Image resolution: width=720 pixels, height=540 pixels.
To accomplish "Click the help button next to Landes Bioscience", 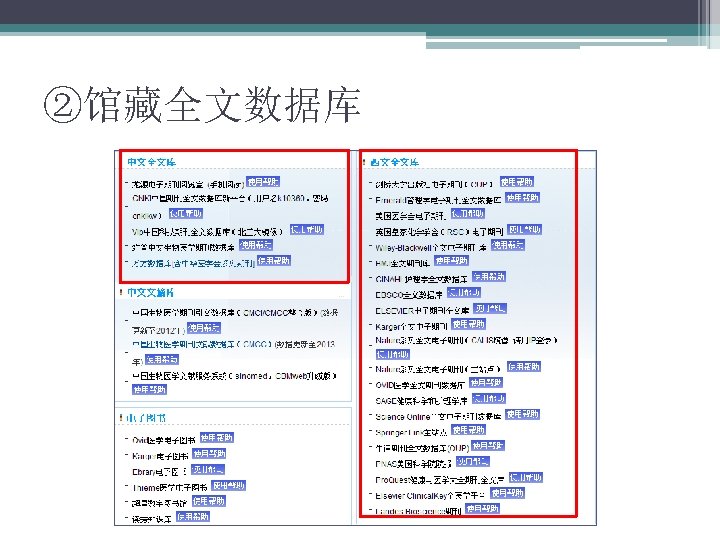I will 483,509.
